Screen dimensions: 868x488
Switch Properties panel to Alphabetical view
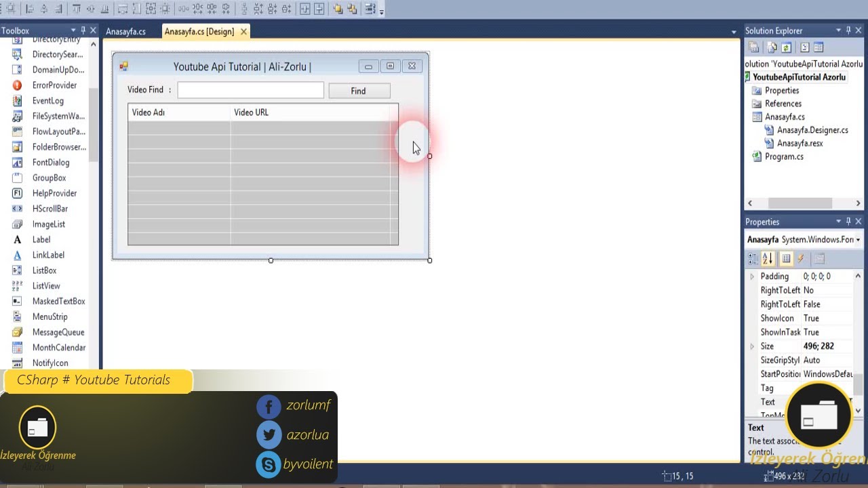coord(768,258)
